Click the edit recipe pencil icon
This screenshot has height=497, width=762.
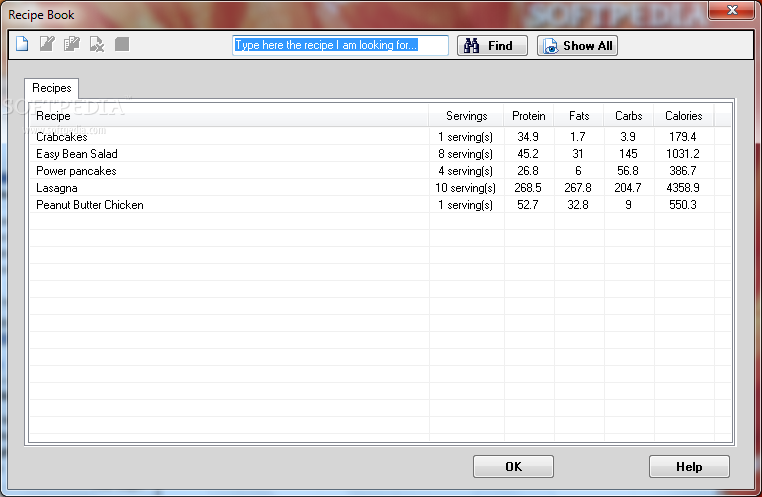pyautogui.click(x=47, y=44)
